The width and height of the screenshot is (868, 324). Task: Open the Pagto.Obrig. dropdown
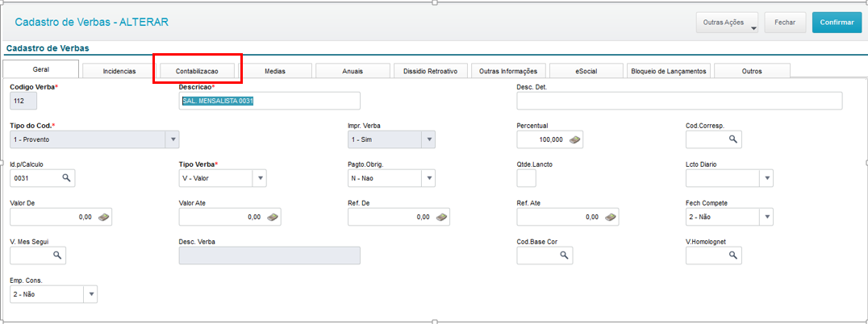click(428, 178)
